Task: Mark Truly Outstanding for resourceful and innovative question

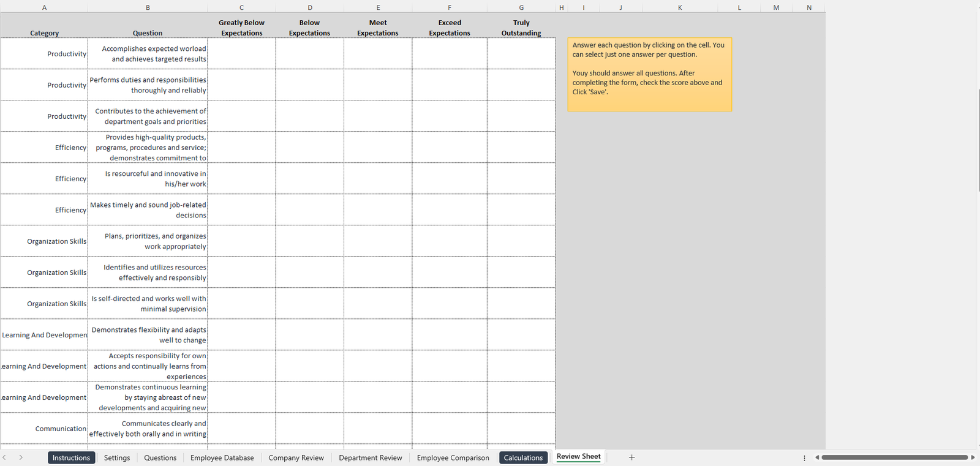Action: pos(521,179)
